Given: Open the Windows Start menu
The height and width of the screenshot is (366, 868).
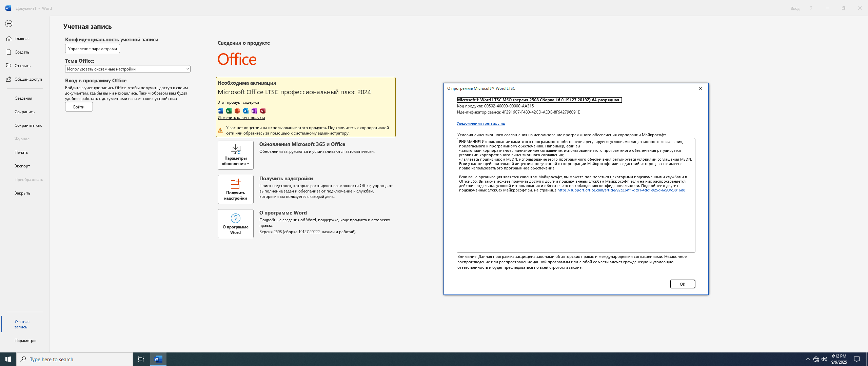Looking at the screenshot, I should 8,359.
